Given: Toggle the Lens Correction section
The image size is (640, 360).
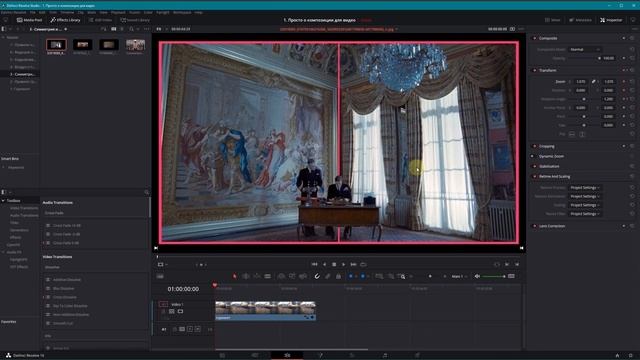Looking at the screenshot, I should point(534,226).
